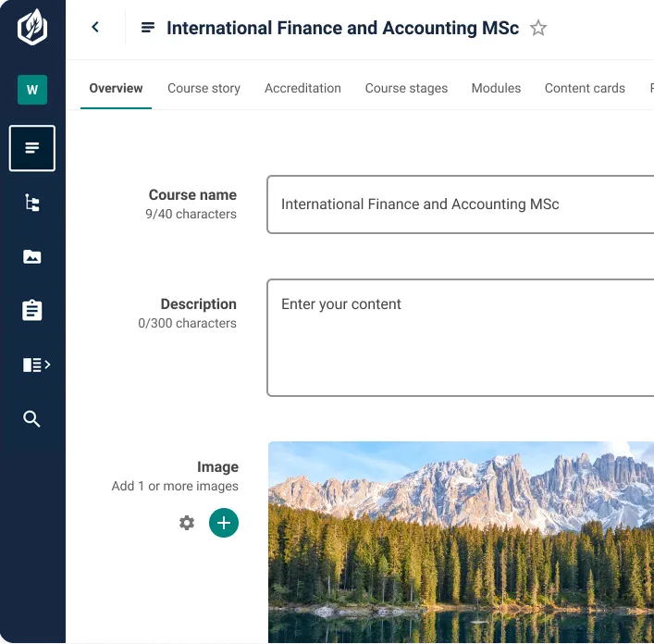
Task: Go back using the left chevron
Action: coord(95,27)
